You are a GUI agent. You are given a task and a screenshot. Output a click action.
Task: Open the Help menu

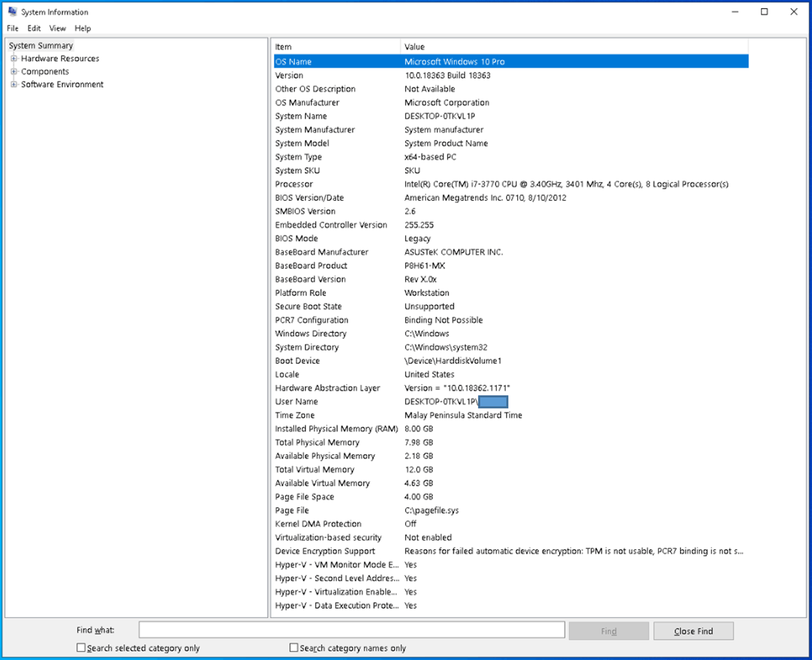point(83,28)
